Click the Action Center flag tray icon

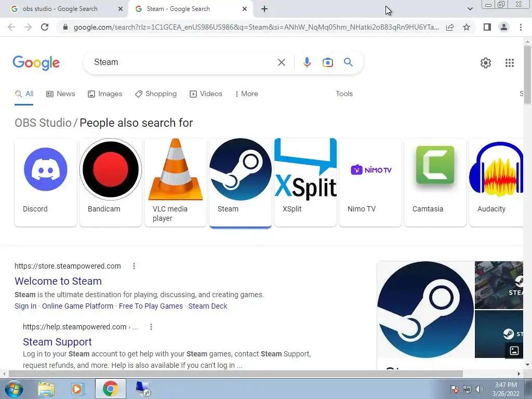454,389
